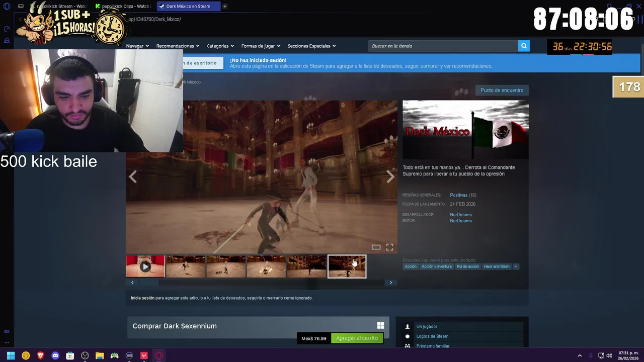Open the Formas de jugar dropdown
The height and width of the screenshot is (362, 644).
click(261, 46)
